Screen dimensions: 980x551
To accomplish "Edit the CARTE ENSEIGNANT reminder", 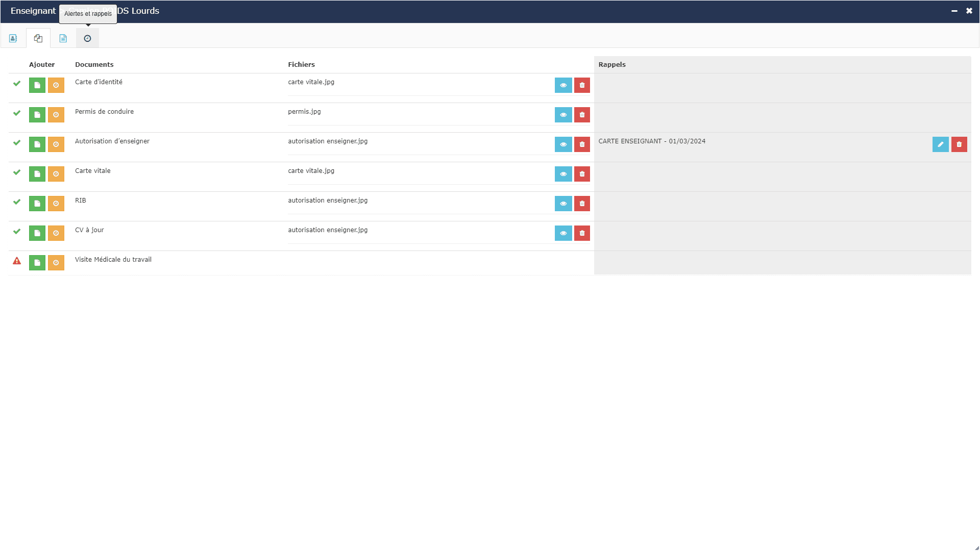I will pyautogui.click(x=941, y=144).
